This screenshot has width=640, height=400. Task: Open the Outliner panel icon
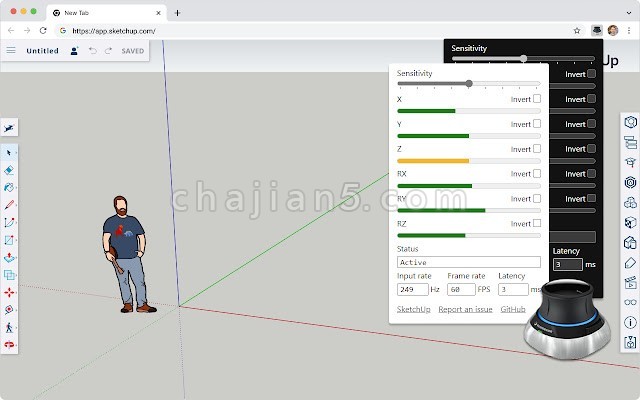[630, 142]
